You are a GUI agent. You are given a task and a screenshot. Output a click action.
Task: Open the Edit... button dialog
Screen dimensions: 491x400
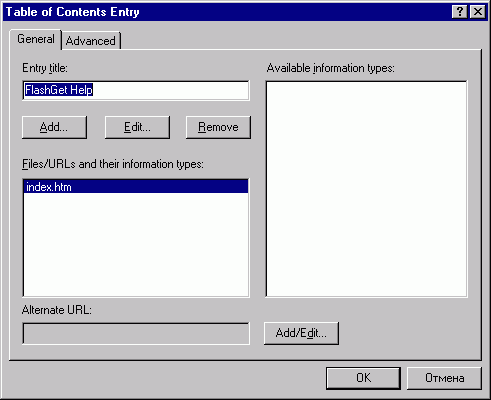137,127
